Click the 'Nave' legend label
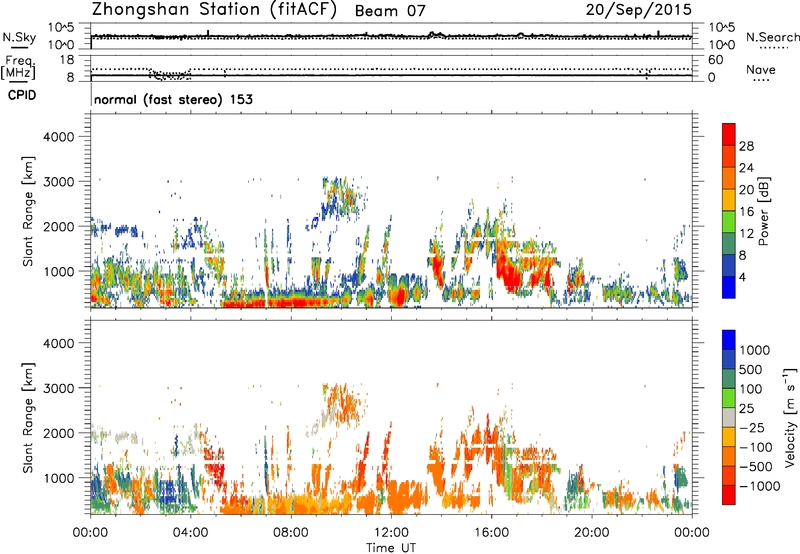The height and width of the screenshot is (554, 800). (761, 70)
